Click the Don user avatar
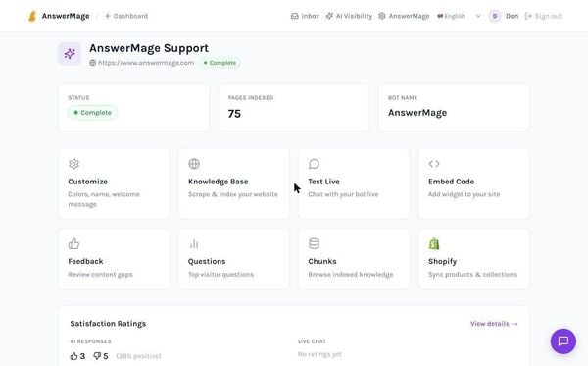Image resolution: width=588 pixels, height=366 pixels. (x=495, y=16)
